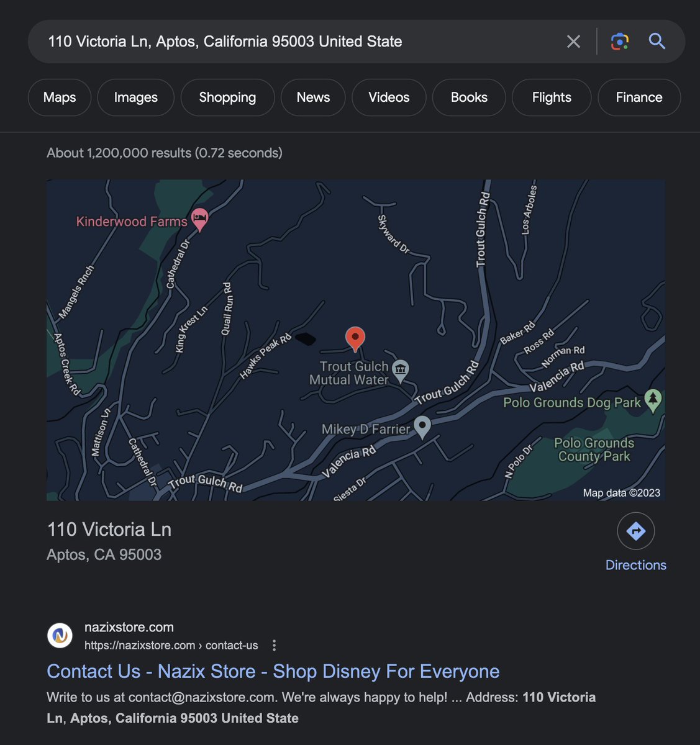Switch to the Images tab
The width and height of the screenshot is (700, 745).
(136, 97)
